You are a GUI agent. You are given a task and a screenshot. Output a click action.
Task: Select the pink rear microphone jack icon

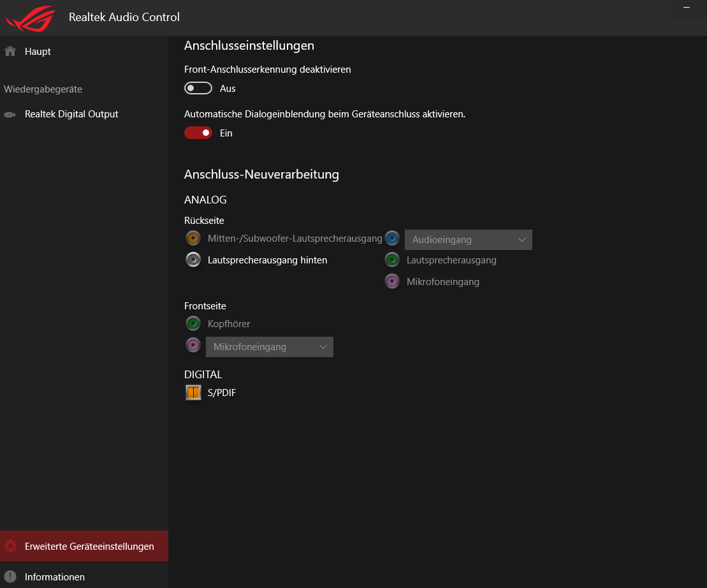392,281
